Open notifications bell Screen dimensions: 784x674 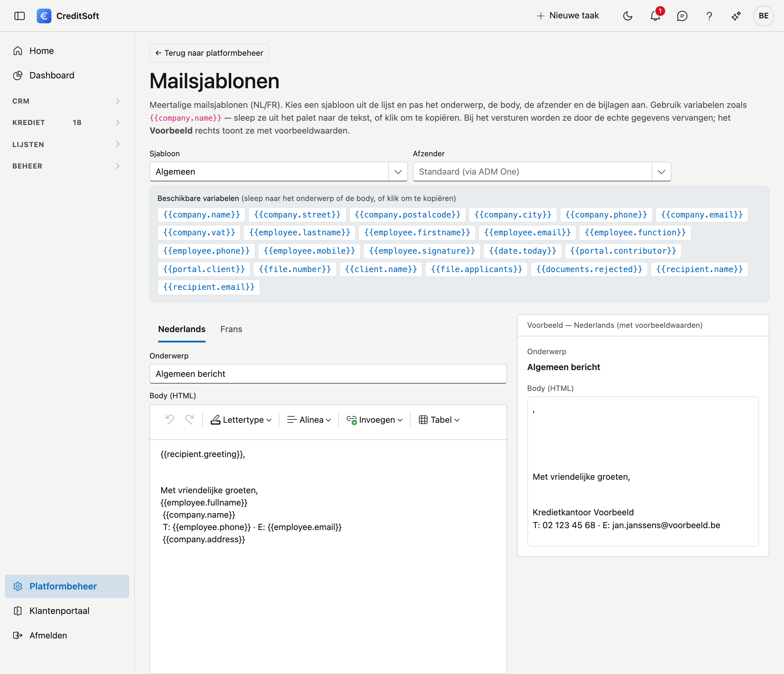[x=655, y=16]
